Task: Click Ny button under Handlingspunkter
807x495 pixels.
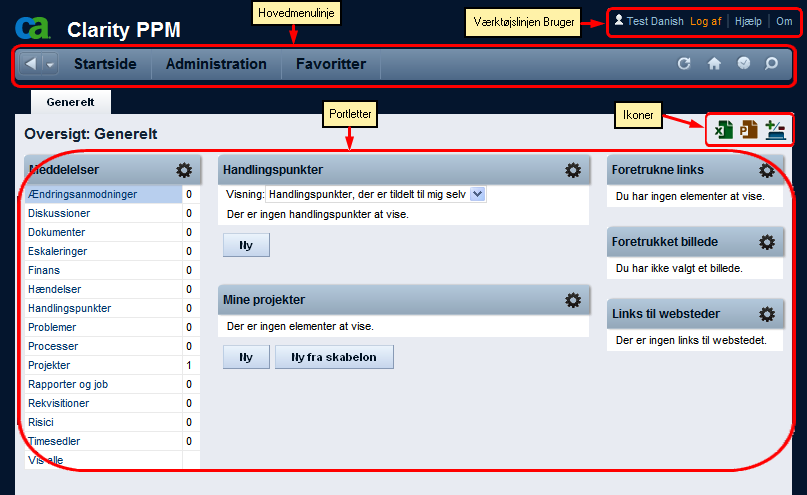Action: (246, 245)
